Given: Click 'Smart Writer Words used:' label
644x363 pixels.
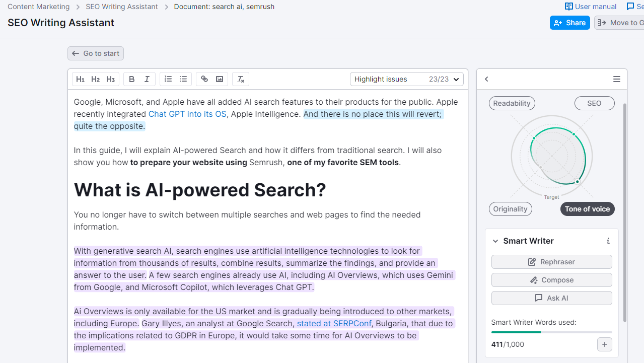Looking at the screenshot, I should [x=534, y=322].
